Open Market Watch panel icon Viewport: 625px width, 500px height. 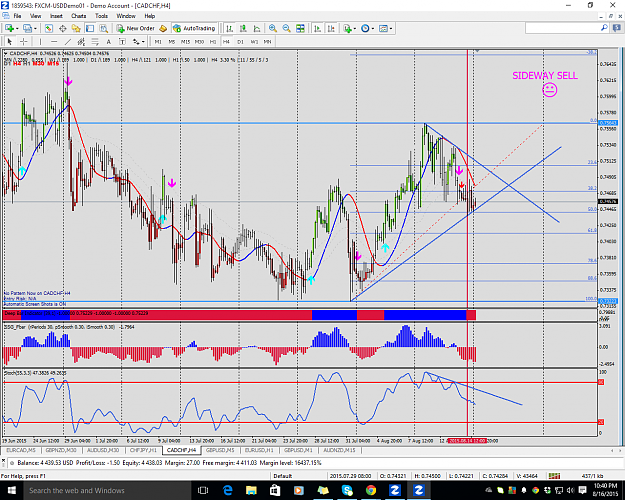click(49, 28)
